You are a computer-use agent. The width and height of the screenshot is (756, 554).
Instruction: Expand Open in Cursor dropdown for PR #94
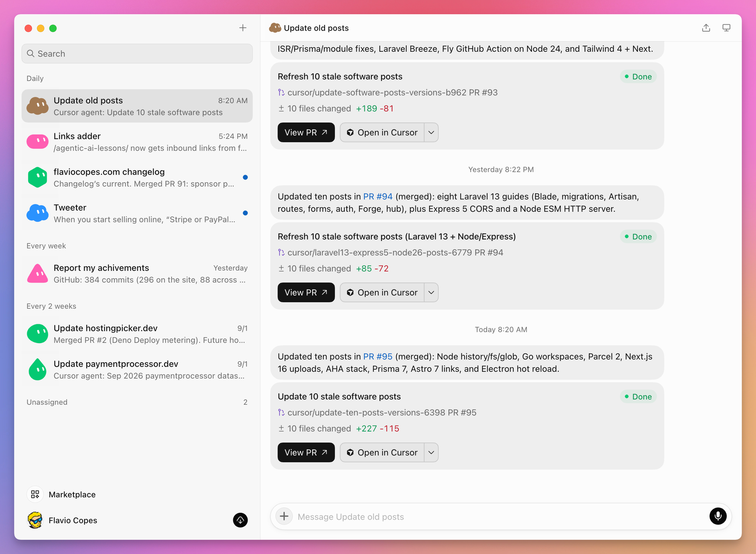point(431,292)
